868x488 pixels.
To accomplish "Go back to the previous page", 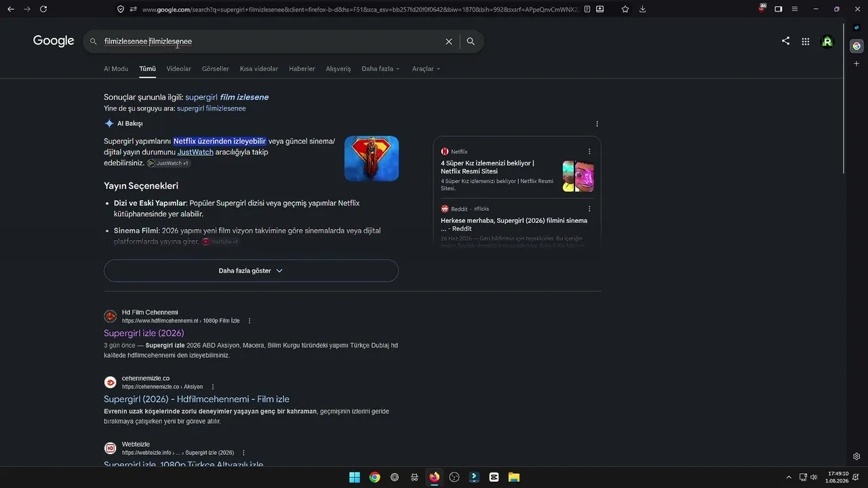I will click(x=11, y=9).
